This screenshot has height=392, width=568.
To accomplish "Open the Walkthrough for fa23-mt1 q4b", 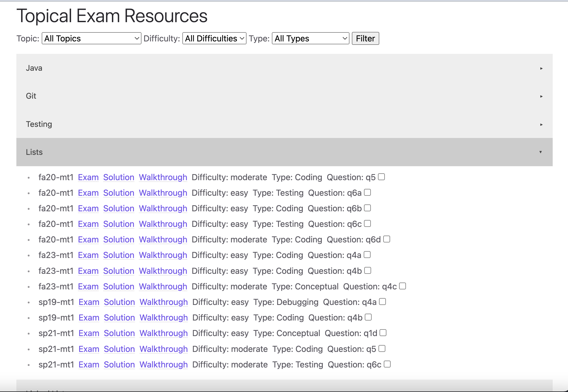I will point(163,271).
